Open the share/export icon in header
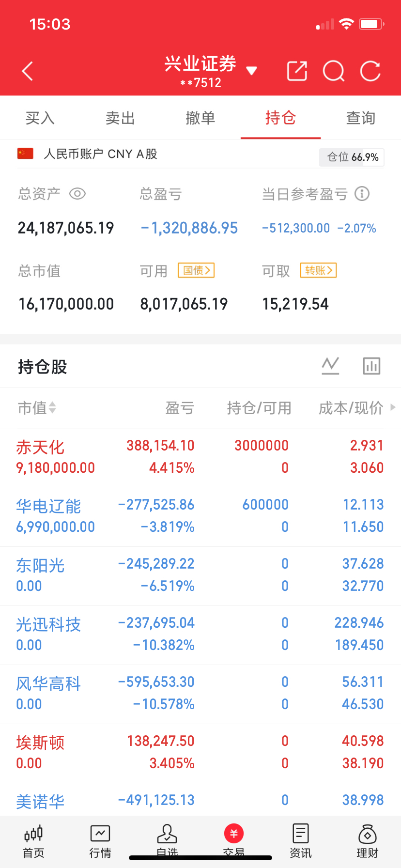Image resolution: width=401 pixels, height=868 pixels. tap(297, 71)
